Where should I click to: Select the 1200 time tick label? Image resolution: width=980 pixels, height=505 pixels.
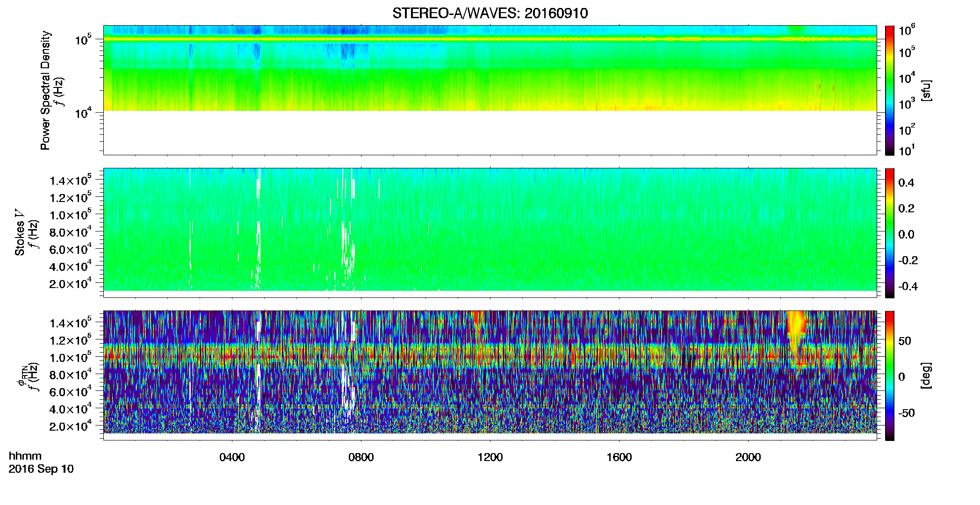click(x=490, y=457)
